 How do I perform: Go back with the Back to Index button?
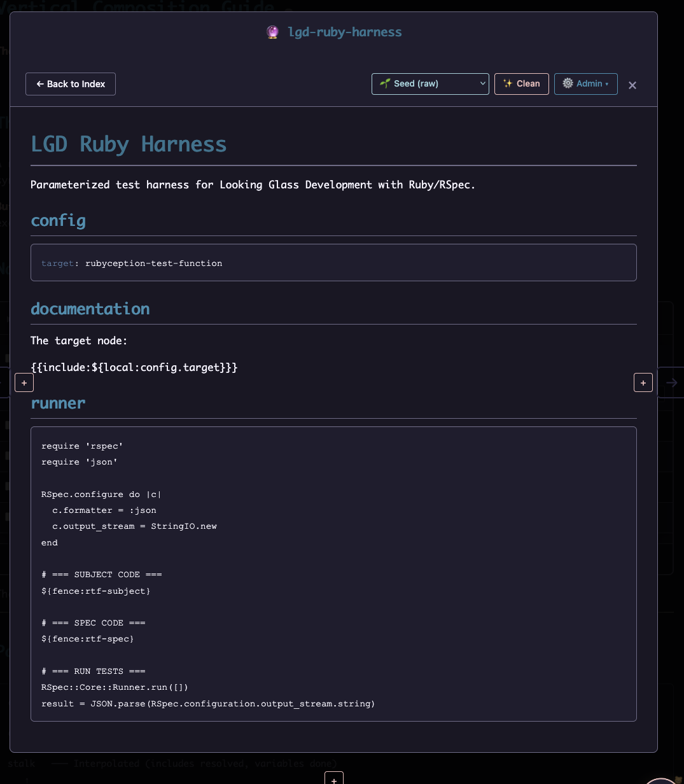71,84
